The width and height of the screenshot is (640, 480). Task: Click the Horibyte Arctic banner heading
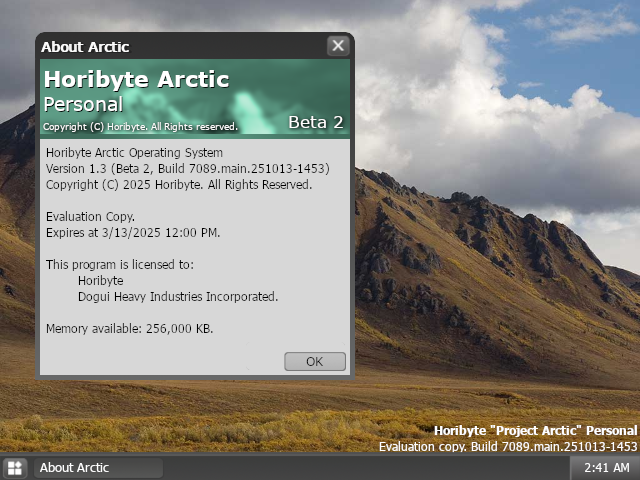tap(136, 79)
